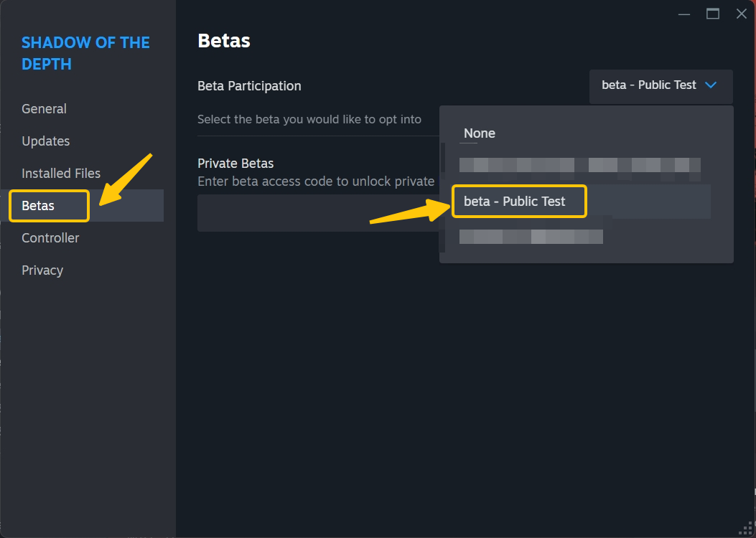Open the beta selection dropdown chevron

(711, 85)
